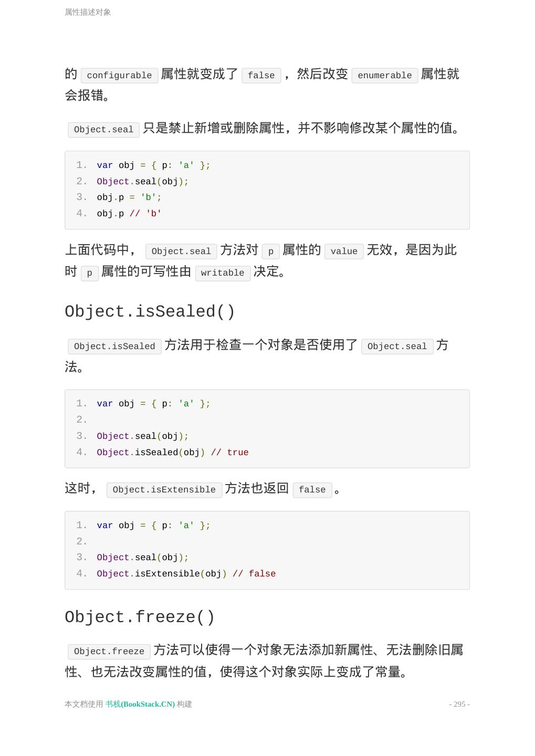The width and height of the screenshot is (535, 756).
Task: Click the inline code label value
Action: (x=344, y=251)
